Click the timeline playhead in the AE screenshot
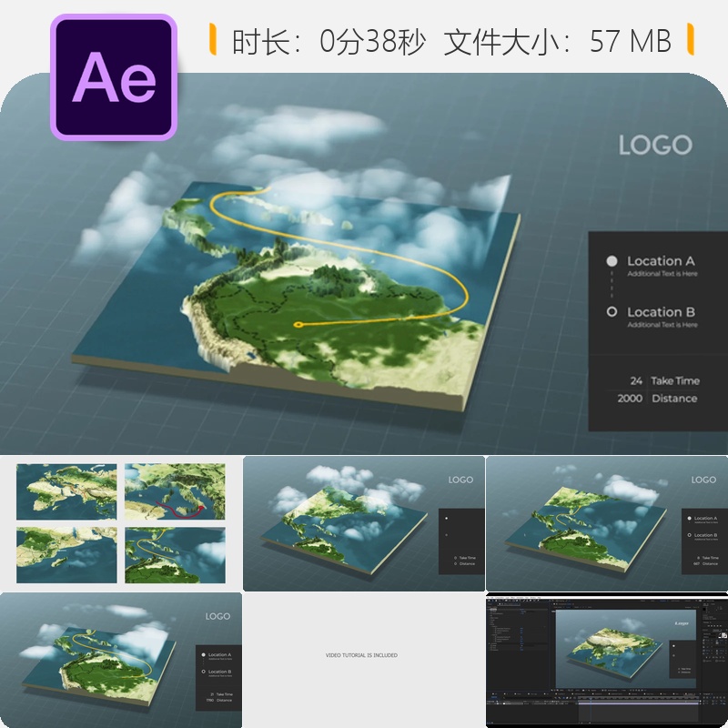The height and width of the screenshot is (728, 728). 591,698
